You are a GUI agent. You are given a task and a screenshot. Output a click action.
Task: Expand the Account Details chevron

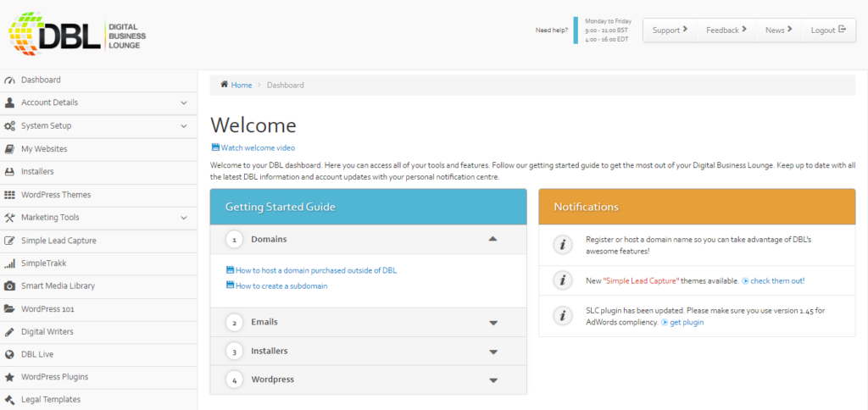pyautogui.click(x=184, y=102)
